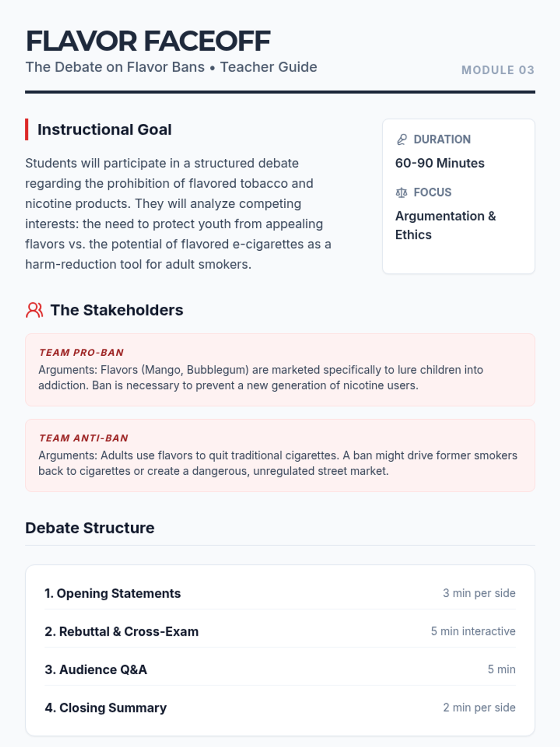Viewport: 560px width, 747px height.
Task: Click the Argumentation & Ethics focus text
Action: pyautogui.click(x=445, y=225)
